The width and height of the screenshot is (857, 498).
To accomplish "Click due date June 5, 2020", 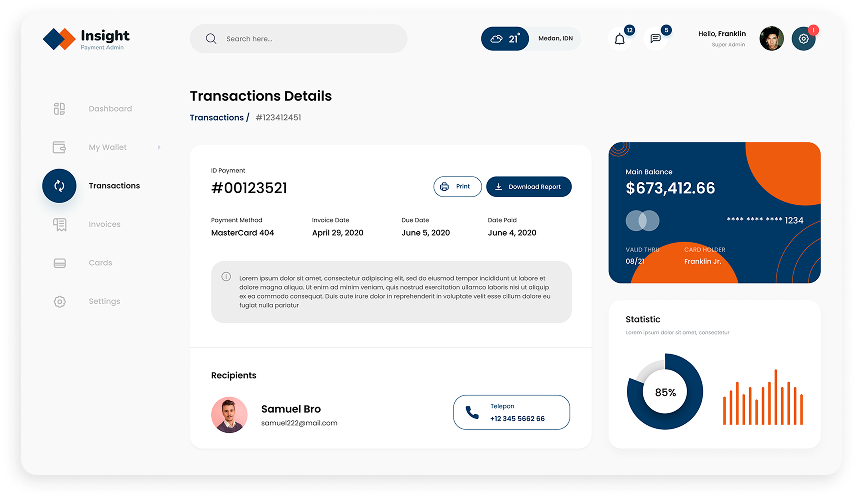I will coord(426,233).
